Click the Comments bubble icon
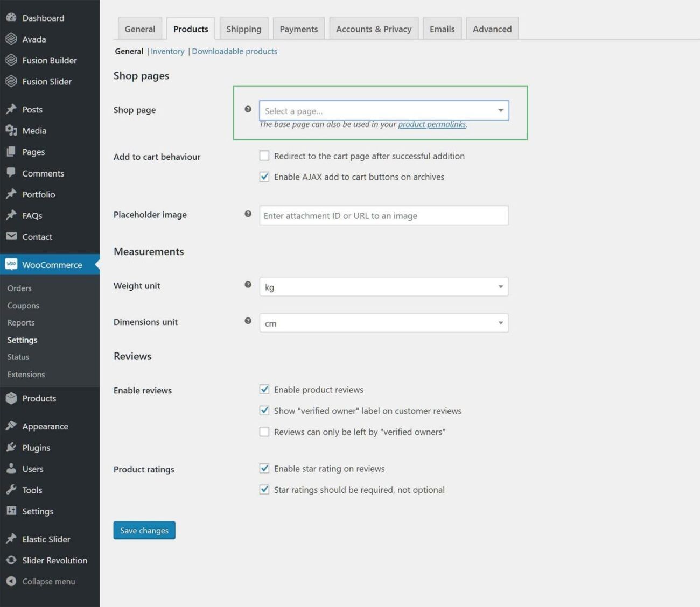Screen dimensions: 700x607 pyautogui.click(x=11, y=173)
